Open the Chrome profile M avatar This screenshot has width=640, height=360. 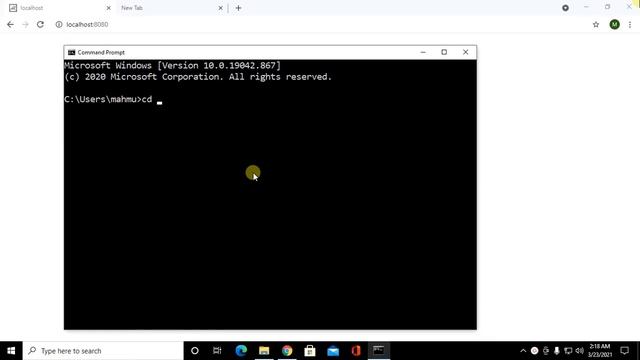coord(614,24)
